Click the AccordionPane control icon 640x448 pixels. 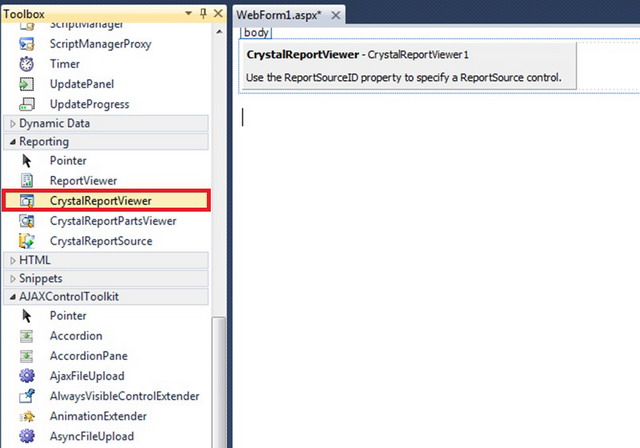pyautogui.click(x=27, y=356)
